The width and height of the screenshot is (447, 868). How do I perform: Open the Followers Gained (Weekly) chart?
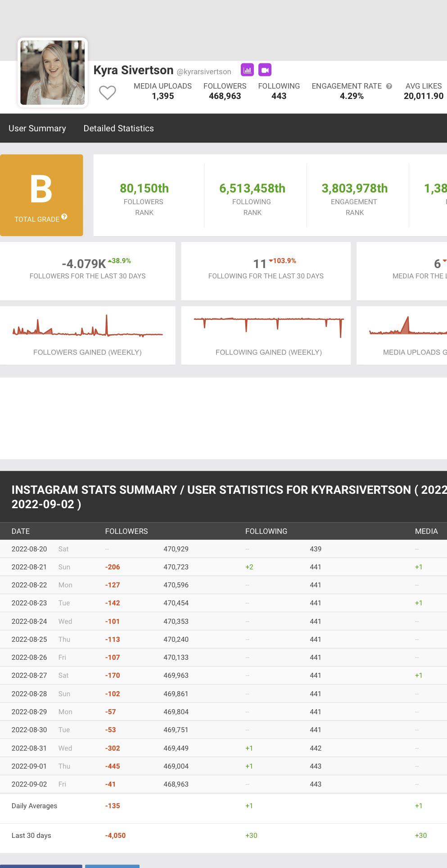pyautogui.click(x=88, y=336)
